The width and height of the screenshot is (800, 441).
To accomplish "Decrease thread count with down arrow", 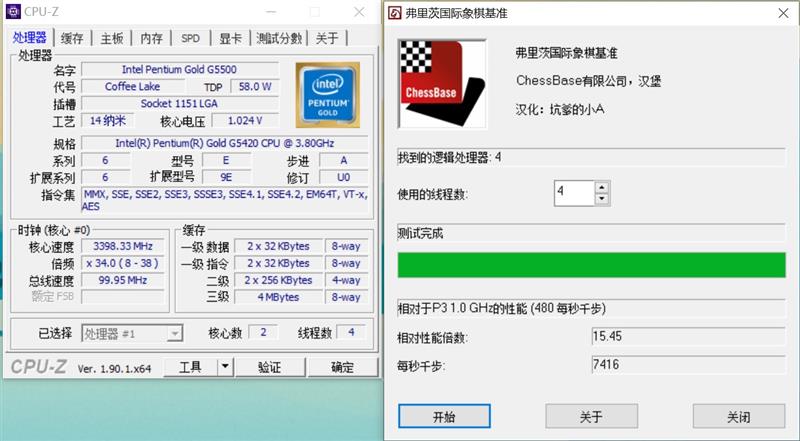I will tap(602, 199).
